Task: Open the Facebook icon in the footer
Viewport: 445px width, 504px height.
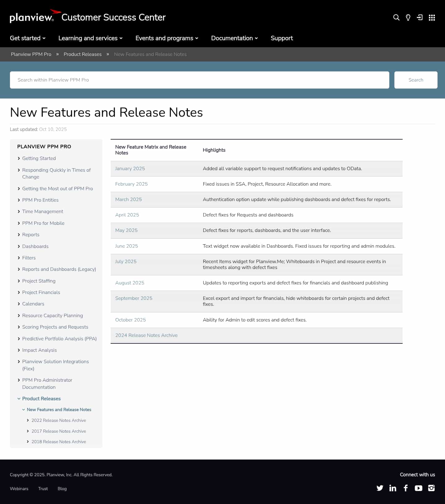Action: pos(406,488)
